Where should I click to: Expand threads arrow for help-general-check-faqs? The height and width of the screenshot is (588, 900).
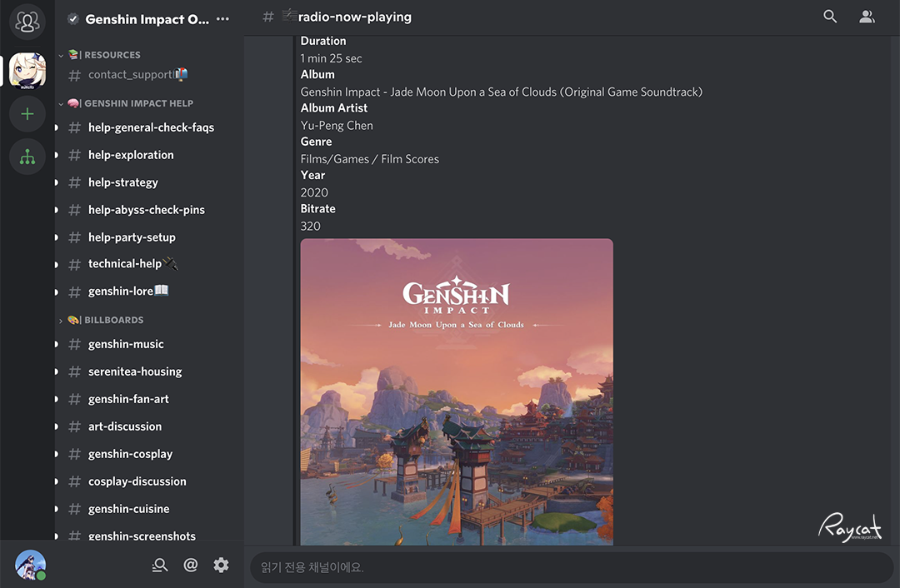57,127
